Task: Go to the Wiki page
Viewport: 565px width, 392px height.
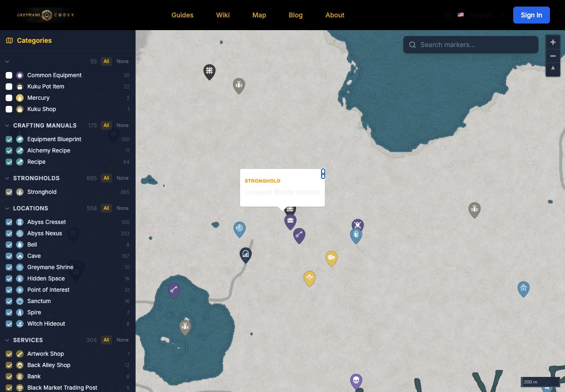Action: pyautogui.click(x=223, y=15)
